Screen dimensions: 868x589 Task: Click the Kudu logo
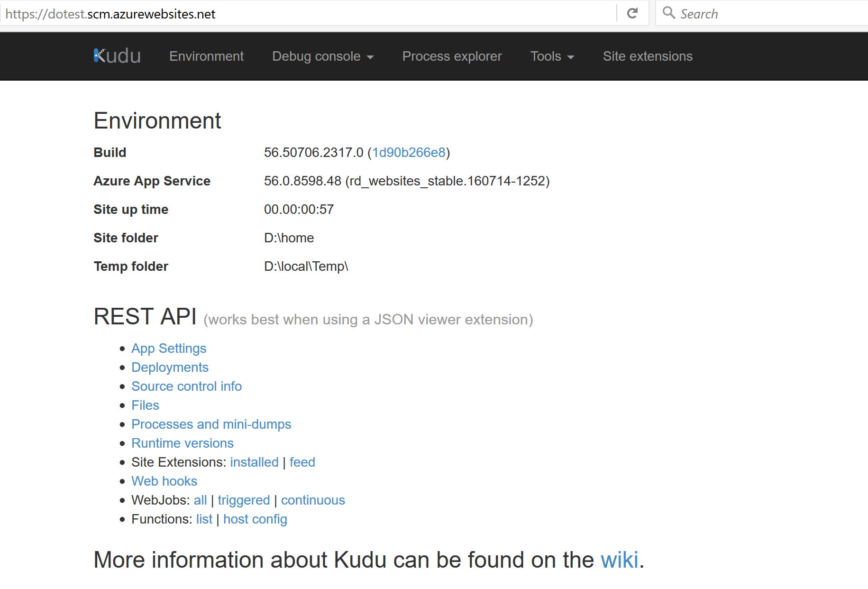click(117, 56)
